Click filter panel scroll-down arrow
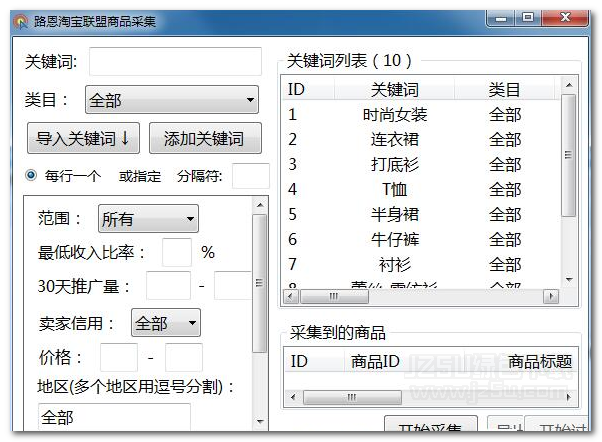 pyautogui.click(x=260, y=422)
